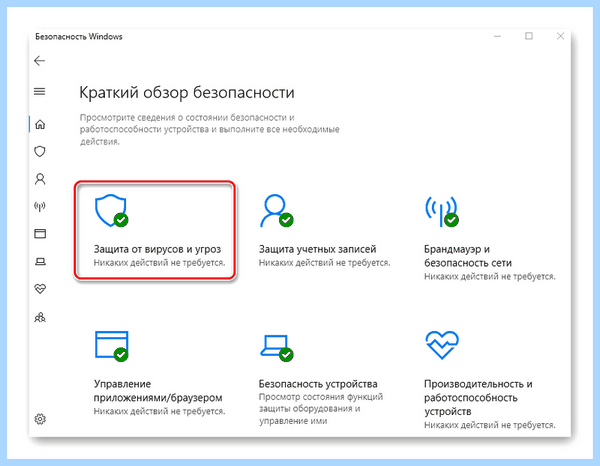
Task: Open Управление приложениями/браузером
Action: (158, 391)
